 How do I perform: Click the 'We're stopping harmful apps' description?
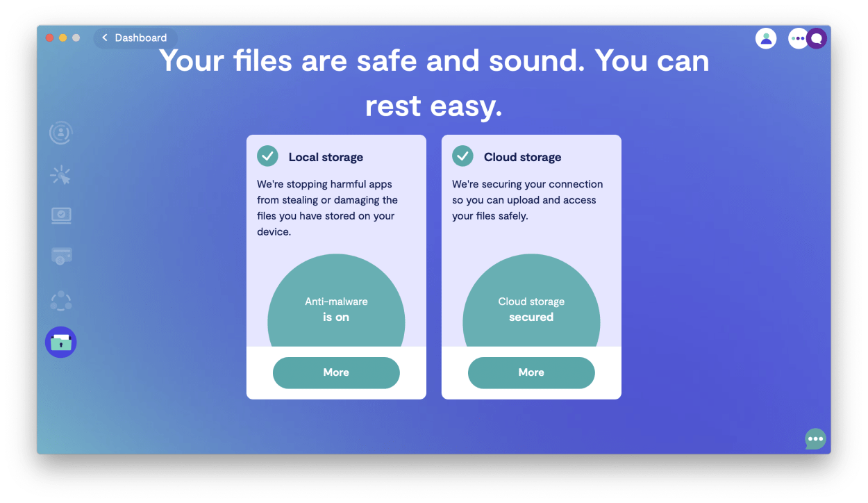pyautogui.click(x=327, y=208)
